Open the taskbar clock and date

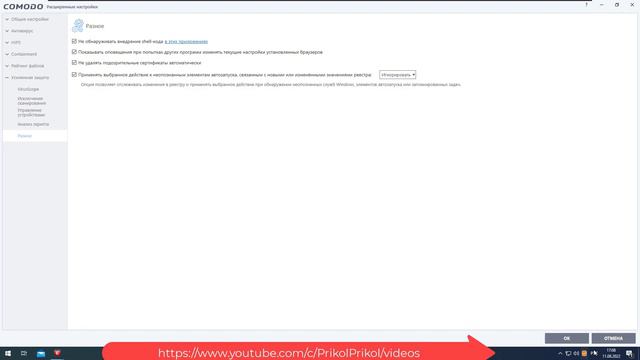click(611, 353)
